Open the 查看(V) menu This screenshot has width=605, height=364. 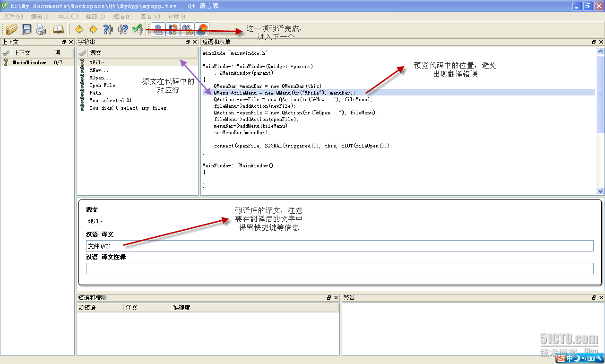point(150,17)
